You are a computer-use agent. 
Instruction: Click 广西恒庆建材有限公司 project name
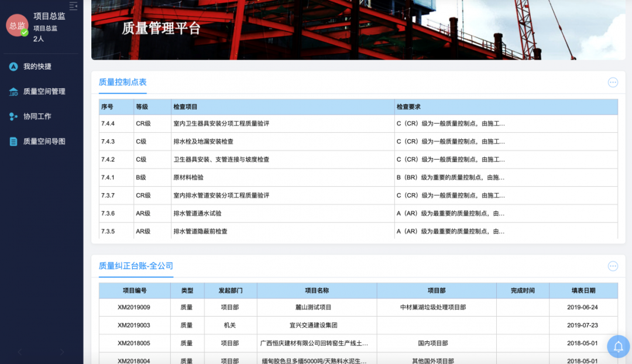tap(314, 344)
